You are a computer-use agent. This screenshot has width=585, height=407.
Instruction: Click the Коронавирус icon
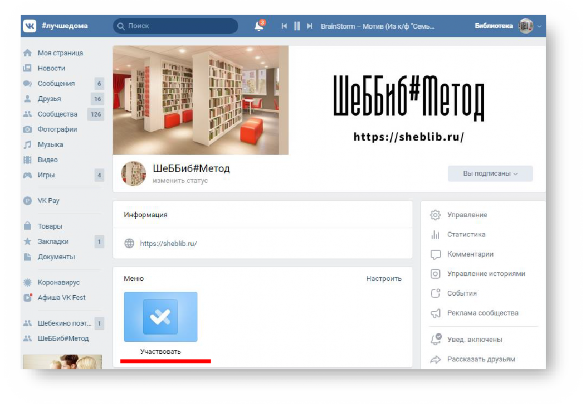pyautogui.click(x=27, y=282)
